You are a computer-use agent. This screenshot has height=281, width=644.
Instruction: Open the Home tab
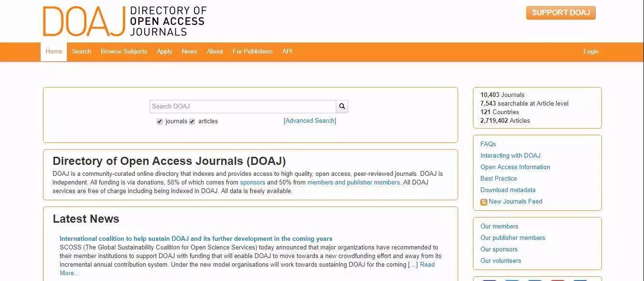[x=54, y=52]
